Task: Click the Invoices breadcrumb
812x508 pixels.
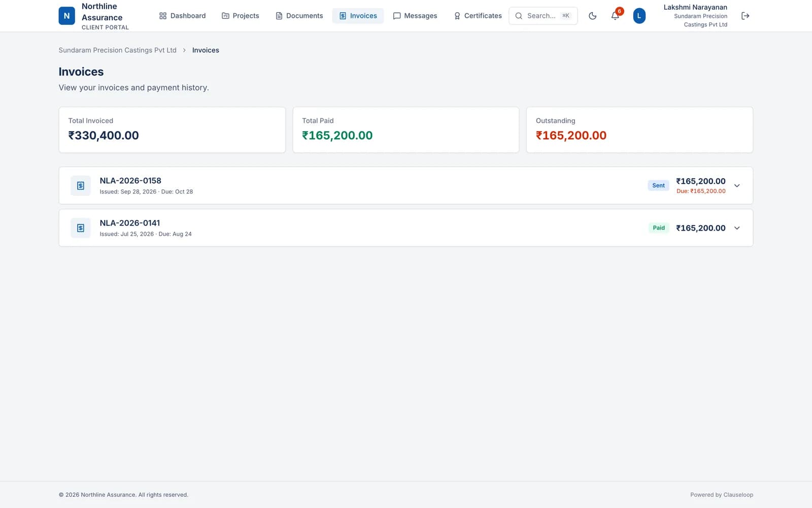Action: pyautogui.click(x=206, y=50)
